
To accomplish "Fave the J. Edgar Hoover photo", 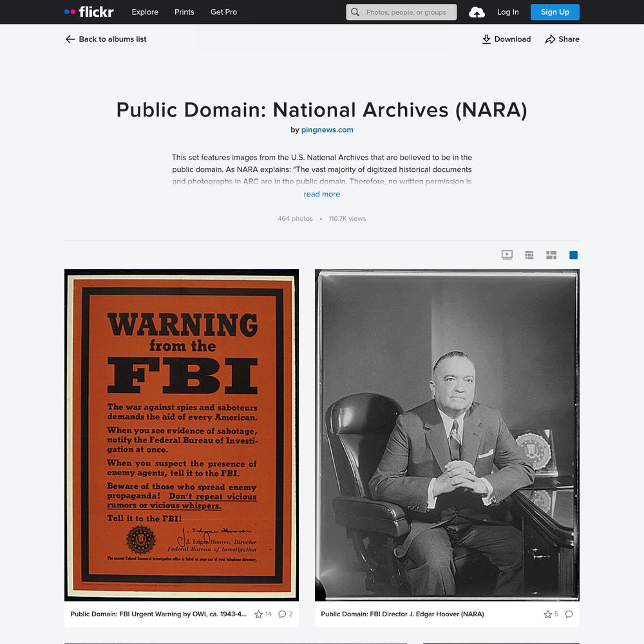I will coord(547,614).
